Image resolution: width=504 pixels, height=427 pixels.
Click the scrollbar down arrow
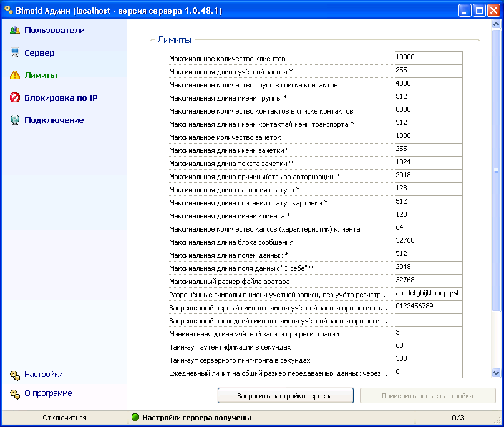pos(496,373)
